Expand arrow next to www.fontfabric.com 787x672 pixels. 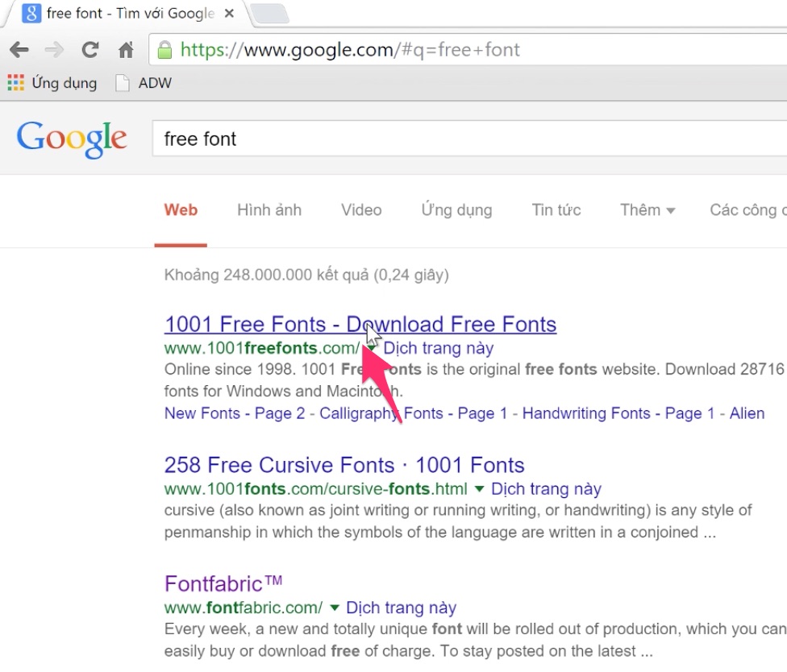click(x=334, y=608)
